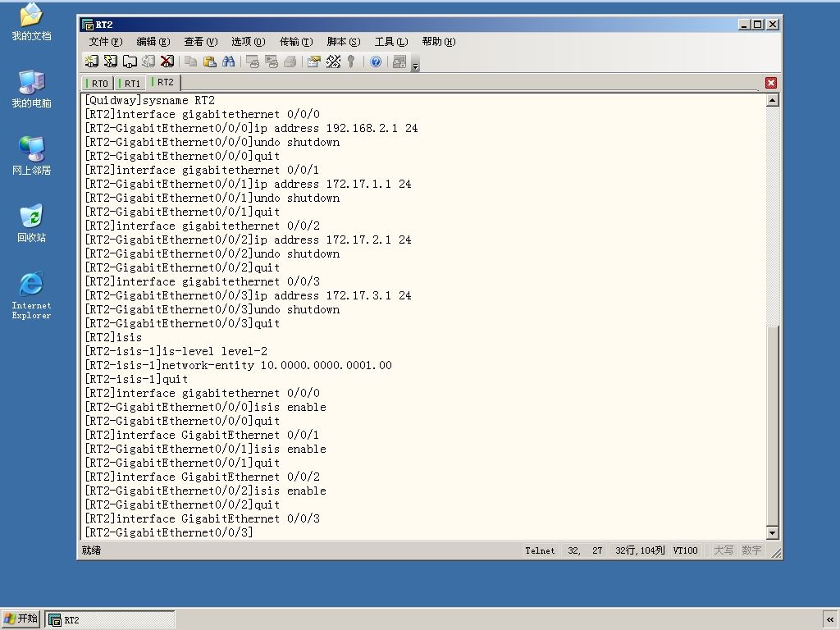Click the last toolbar icon after Help
840x630 pixels.
(x=399, y=62)
